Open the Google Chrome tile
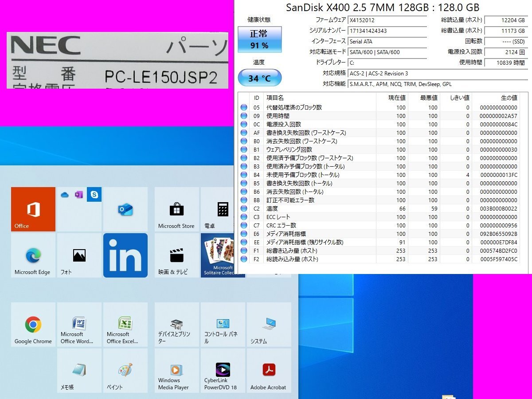Image resolution: width=532 pixels, height=399 pixels. (x=32, y=325)
